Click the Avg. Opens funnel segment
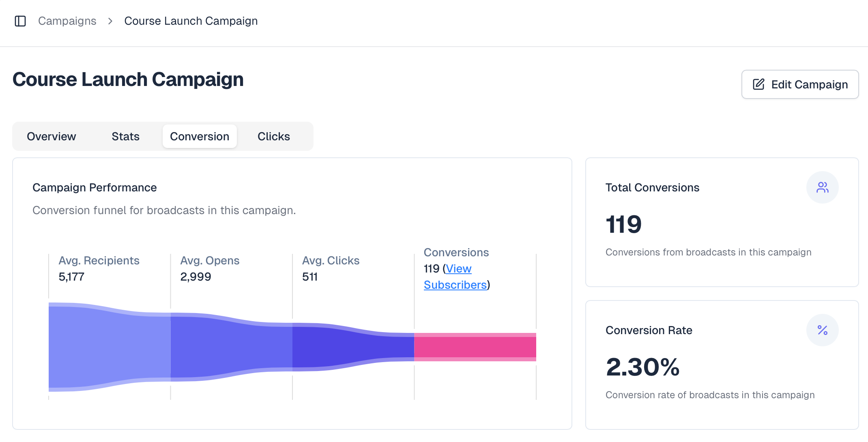This screenshot has height=442, width=868. pyautogui.click(x=231, y=347)
